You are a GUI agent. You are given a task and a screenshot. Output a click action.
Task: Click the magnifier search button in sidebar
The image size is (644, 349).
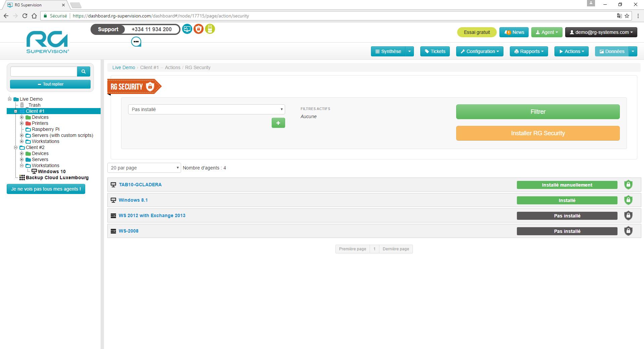coord(84,71)
